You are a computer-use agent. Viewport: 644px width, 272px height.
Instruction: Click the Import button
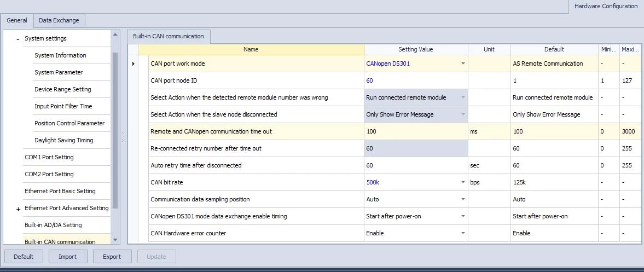[68, 256]
